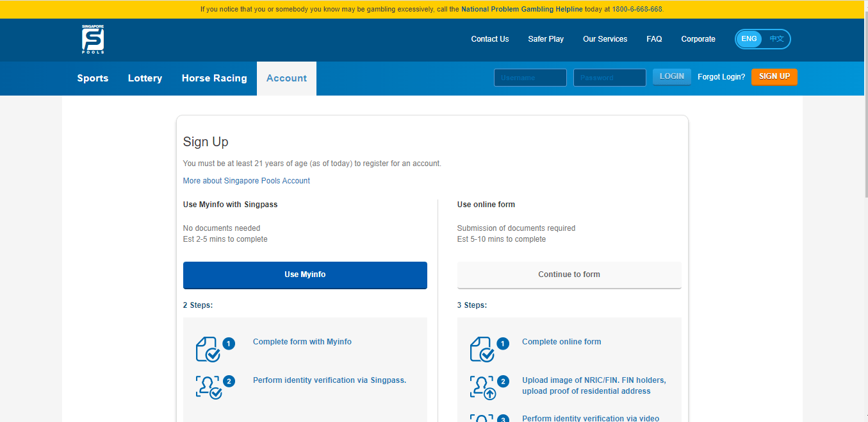Viewport: 868px width, 422px height.
Task: Open the Forgot Login? link
Action: (721, 77)
